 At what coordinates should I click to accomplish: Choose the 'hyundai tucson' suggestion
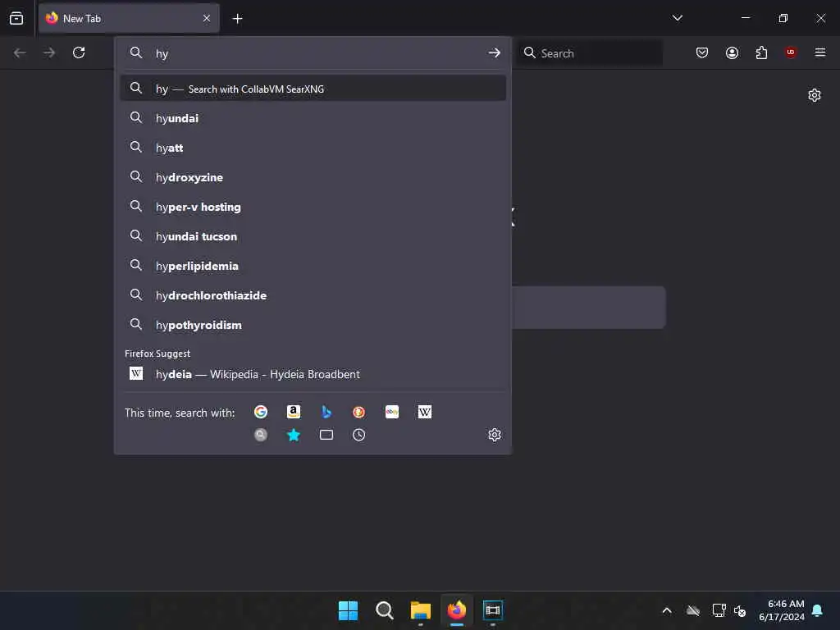coord(313,236)
